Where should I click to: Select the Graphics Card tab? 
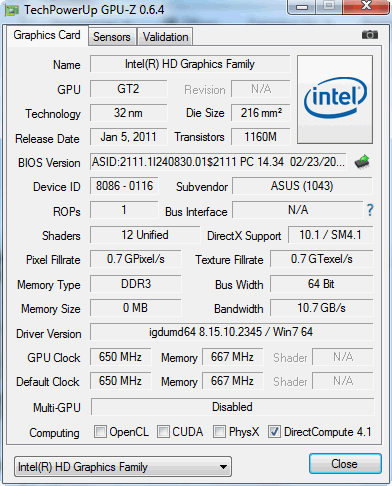(47, 35)
